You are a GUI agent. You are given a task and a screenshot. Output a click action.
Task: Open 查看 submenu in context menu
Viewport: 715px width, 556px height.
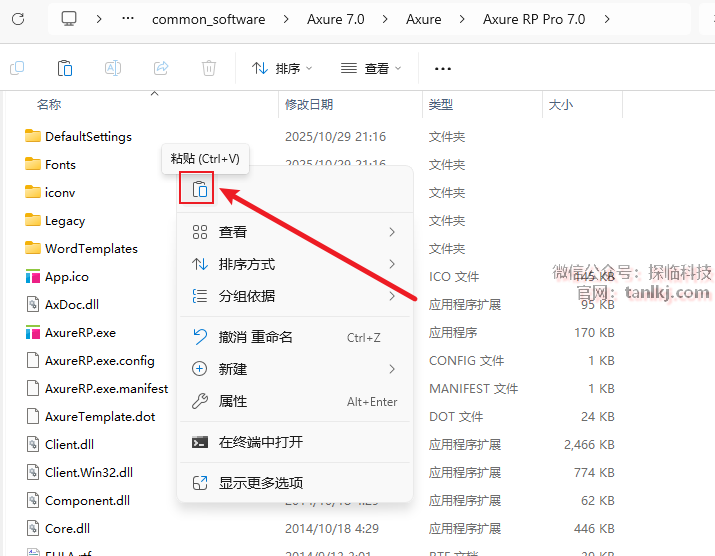[x=295, y=232]
